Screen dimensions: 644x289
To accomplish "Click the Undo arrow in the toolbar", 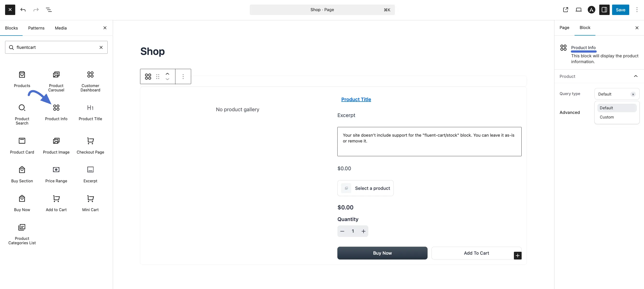I will click(23, 10).
